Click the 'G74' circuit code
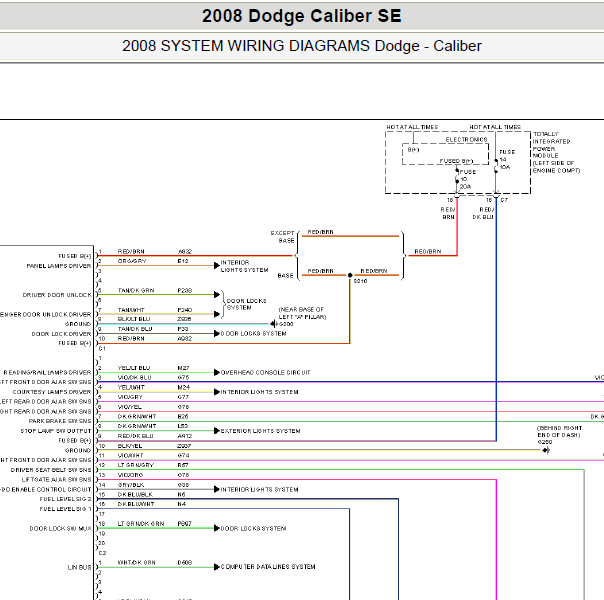 (183, 456)
